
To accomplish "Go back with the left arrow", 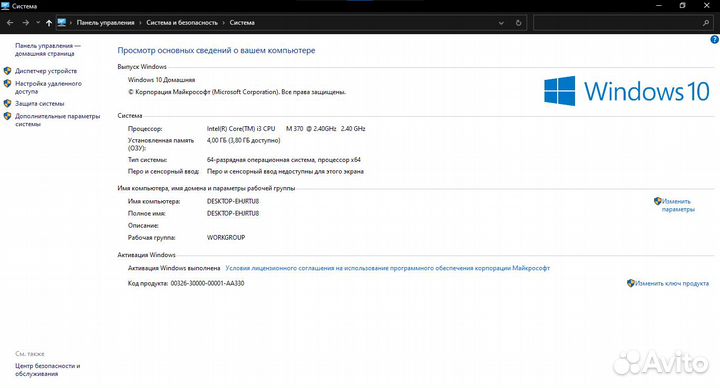I will (x=10, y=22).
